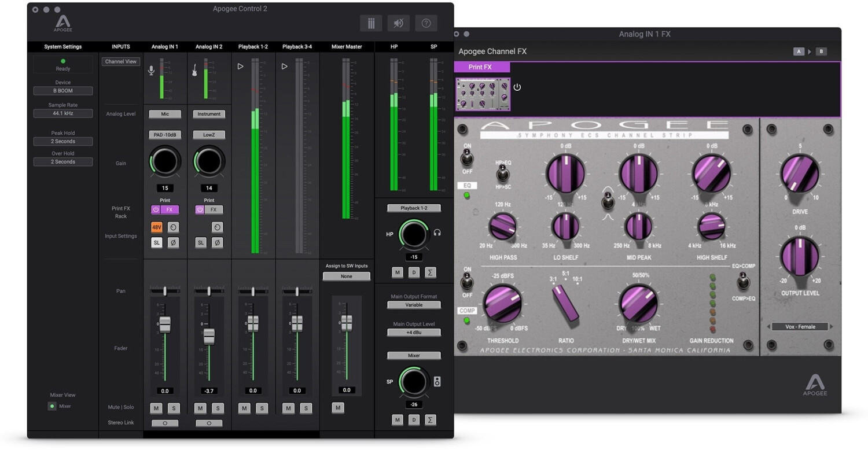
Task: Toggle 48V phantom power on Analog IN 1
Action: (156, 227)
